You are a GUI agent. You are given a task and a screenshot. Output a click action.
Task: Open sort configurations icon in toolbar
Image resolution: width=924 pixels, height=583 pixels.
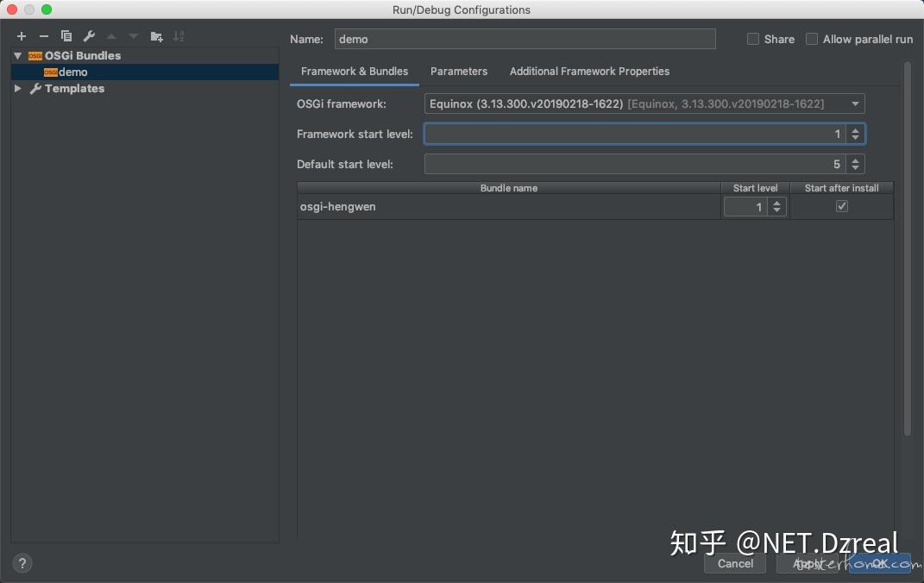(179, 36)
